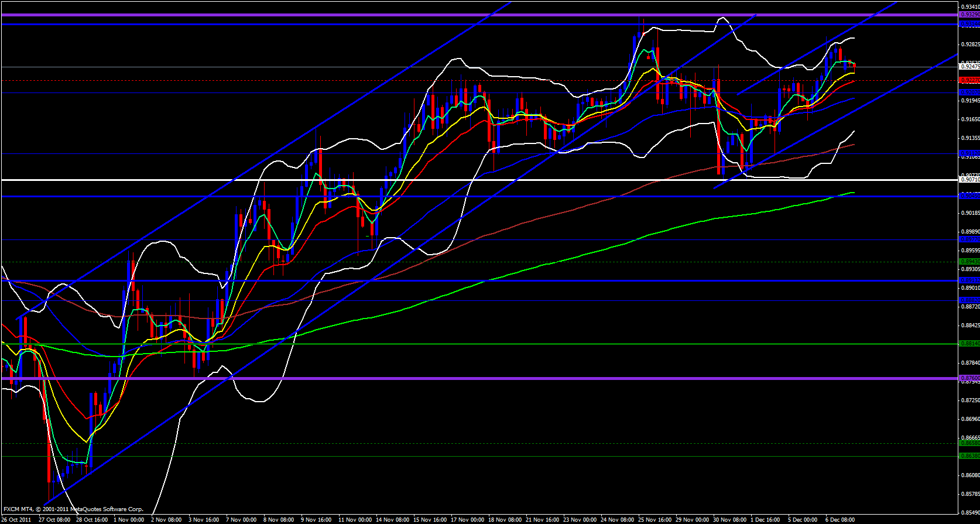Click the blue 0.91120 price label
Image resolution: width=980 pixels, height=524 pixels.
[x=969, y=153]
